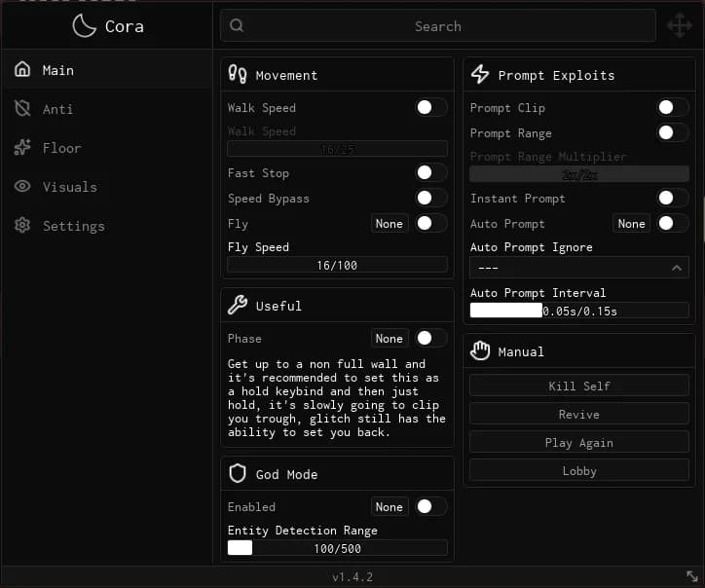This screenshot has height=588, width=705.
Task: Open the Fly keybind None selector
Action: click(x=390, y=224)
